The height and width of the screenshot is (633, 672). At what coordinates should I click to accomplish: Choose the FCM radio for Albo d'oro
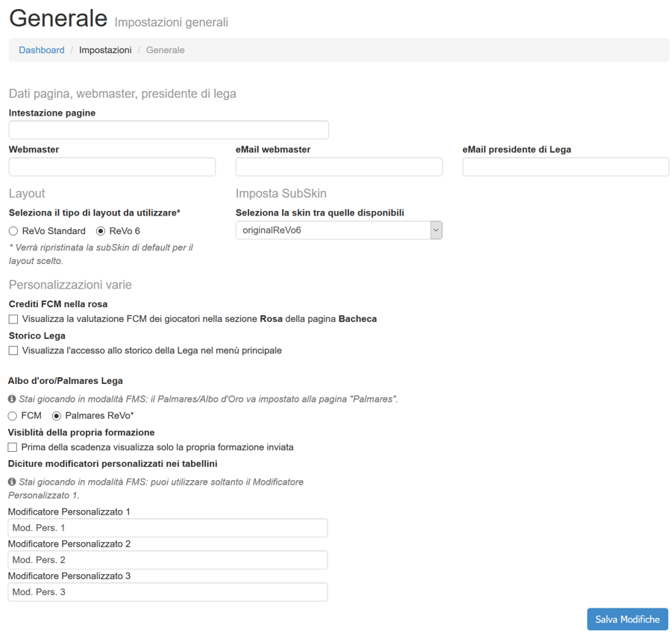(13, 416)
